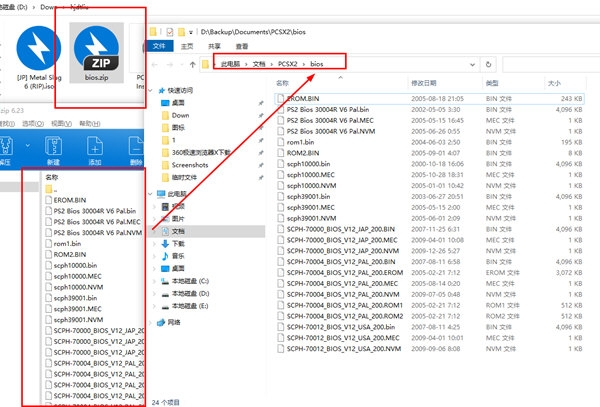Go up one folder level in Explorer
The height and width of the screenshot is (407, 600).
192,64
